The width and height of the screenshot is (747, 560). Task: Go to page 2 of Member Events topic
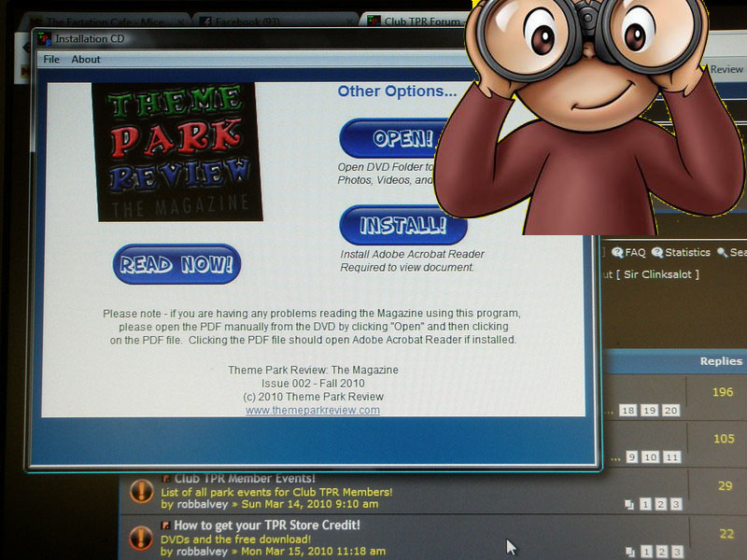pyautogui.click(x=661, y=504)
